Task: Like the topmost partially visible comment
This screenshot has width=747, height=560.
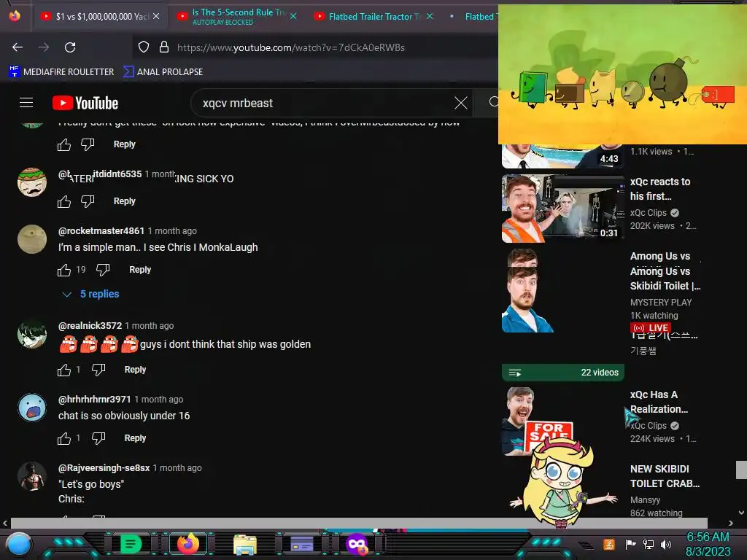Action: (64, 144)
